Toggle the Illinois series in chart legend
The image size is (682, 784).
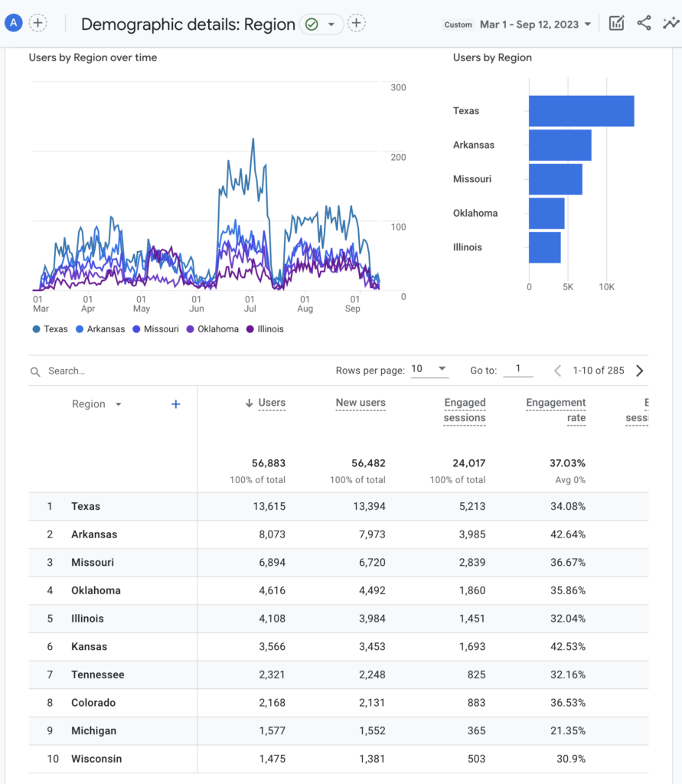(265, 329)
